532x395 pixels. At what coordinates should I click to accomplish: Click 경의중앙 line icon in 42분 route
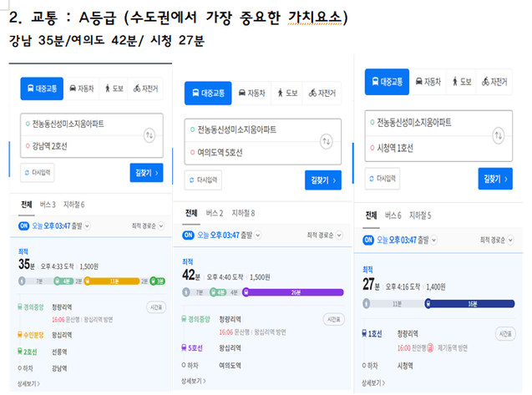point(185,319)
